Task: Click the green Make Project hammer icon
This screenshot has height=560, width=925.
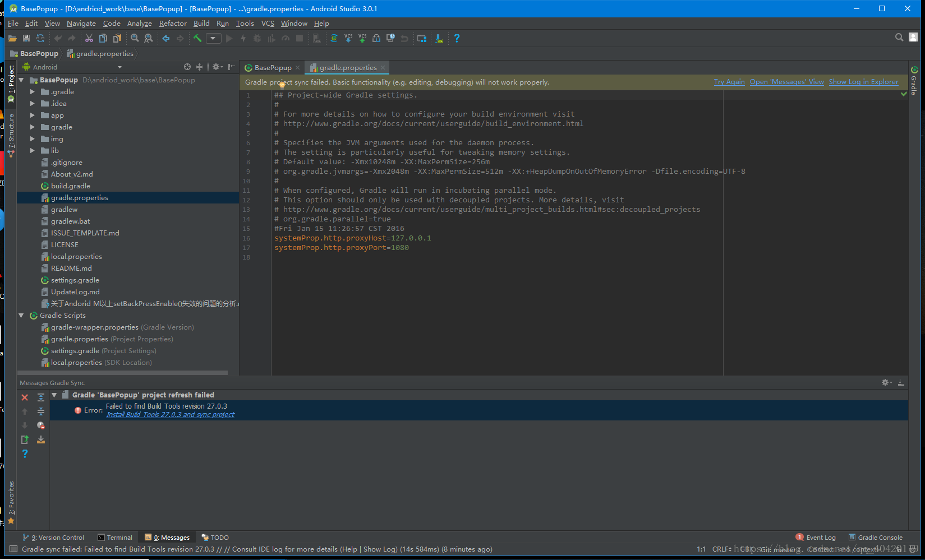Action: pyautogui.click(x=197, y=38)
